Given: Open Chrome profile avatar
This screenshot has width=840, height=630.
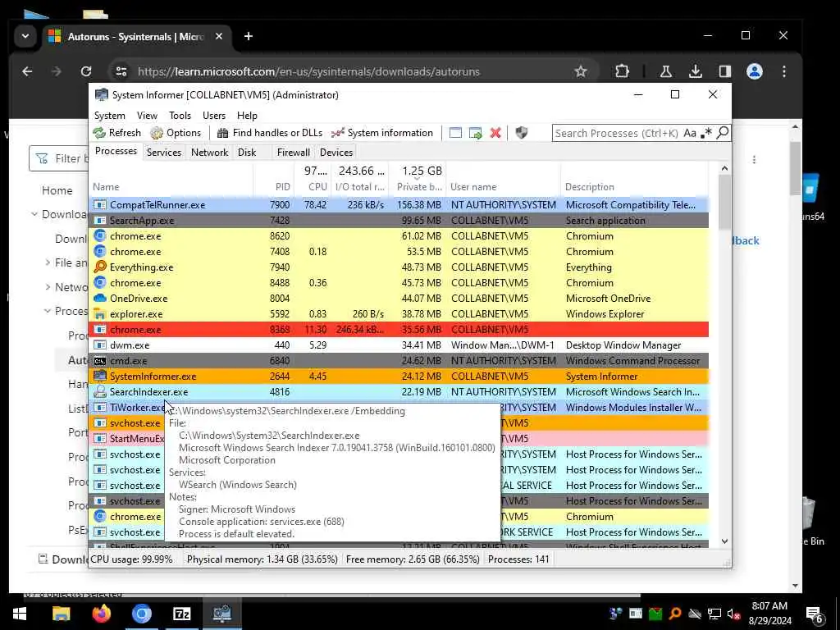Looking at the screenshot, I should (x=755, y=71).
